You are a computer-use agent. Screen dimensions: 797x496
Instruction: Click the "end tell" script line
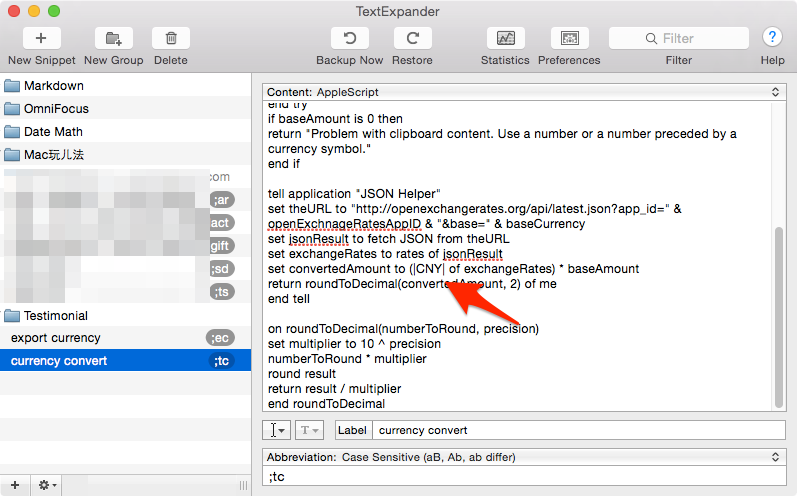[289, 299]
